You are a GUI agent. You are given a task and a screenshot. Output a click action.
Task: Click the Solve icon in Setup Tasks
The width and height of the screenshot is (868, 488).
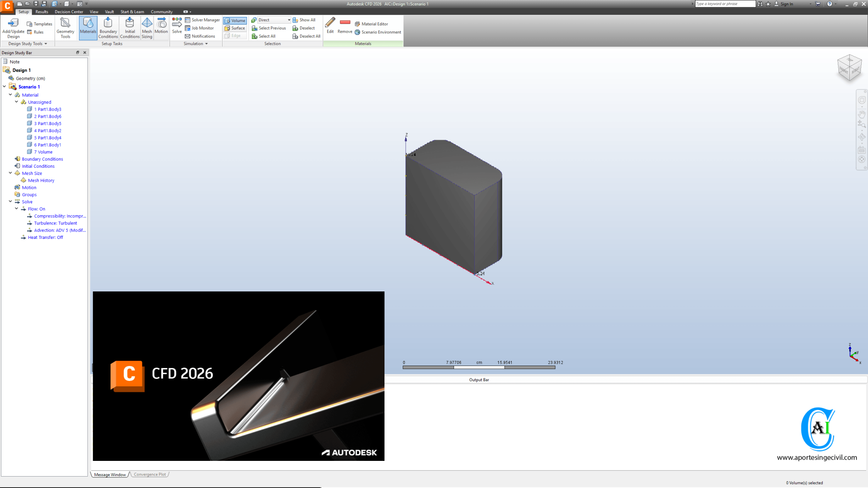(177, 25)
